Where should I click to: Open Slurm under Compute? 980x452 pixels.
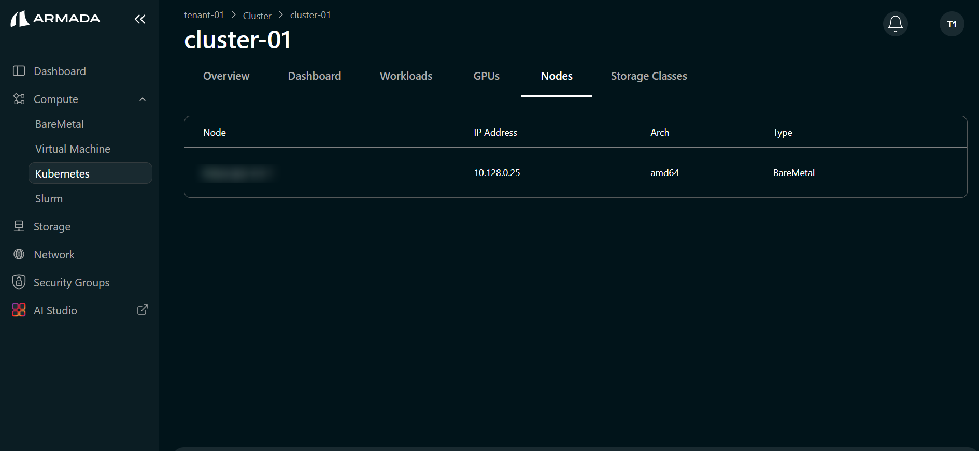(x=49, y=199)
